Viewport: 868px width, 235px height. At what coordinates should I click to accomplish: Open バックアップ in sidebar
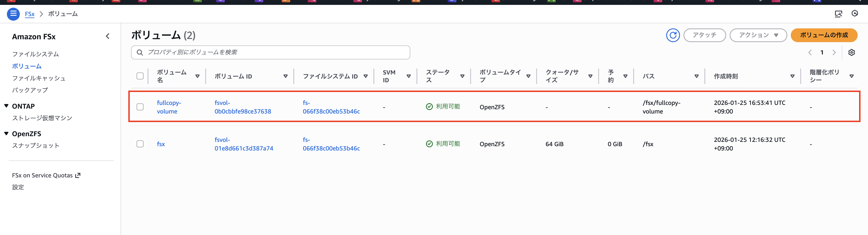point(30,90)
